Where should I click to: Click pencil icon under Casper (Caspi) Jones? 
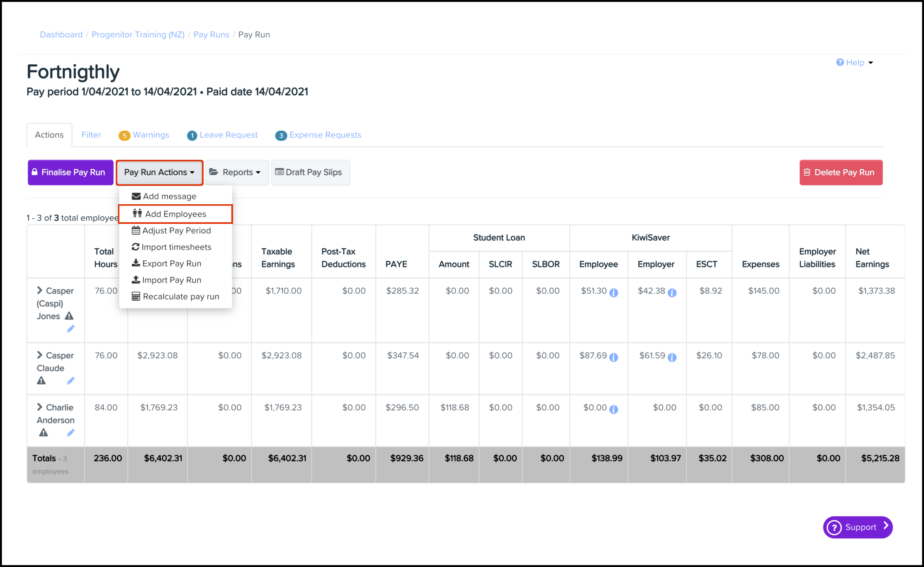point(70,329)
